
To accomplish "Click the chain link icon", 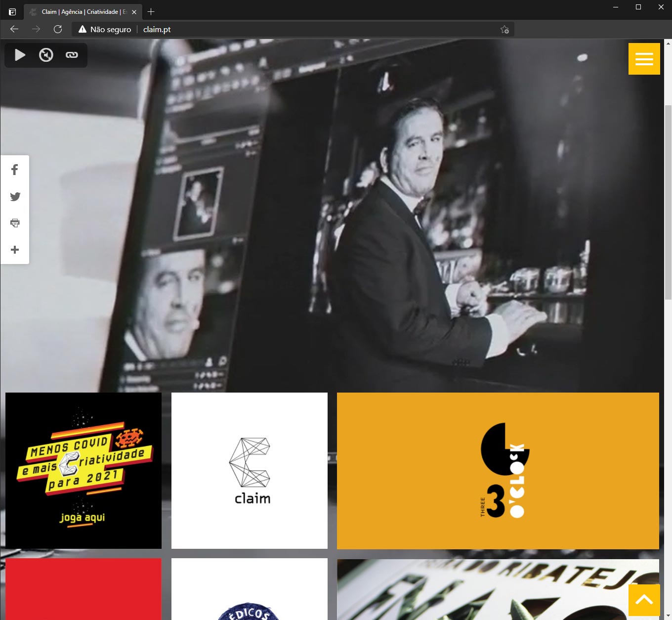I will (x=72, y=55).
